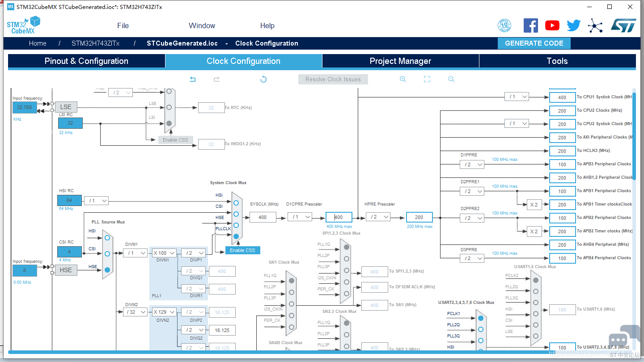Click the SYSCLK (MHz) value field
644x362 pixels.
[x=263, y=217]
